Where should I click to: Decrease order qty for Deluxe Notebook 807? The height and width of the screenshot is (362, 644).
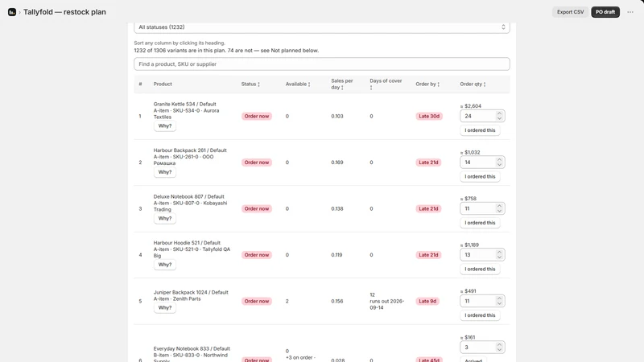point(499,212)
